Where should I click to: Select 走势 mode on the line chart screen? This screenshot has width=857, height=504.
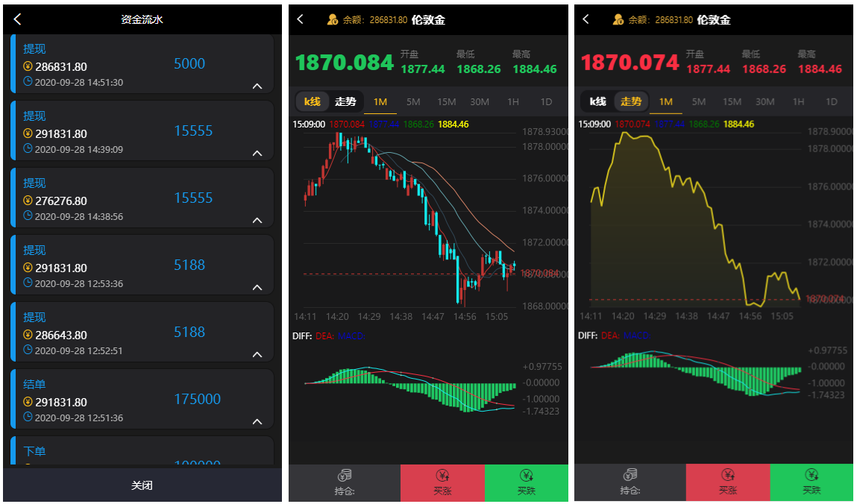(x=631, y=101)
